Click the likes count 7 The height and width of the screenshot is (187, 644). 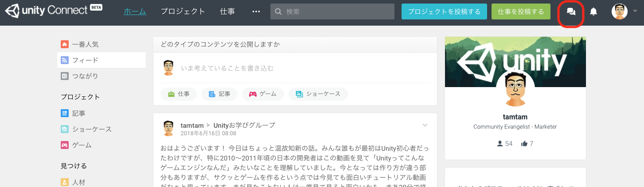527,144
